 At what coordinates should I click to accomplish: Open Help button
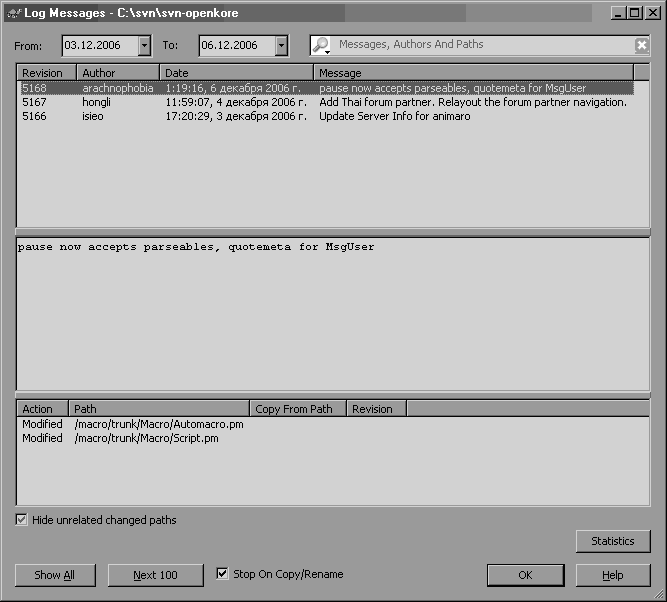613,575
